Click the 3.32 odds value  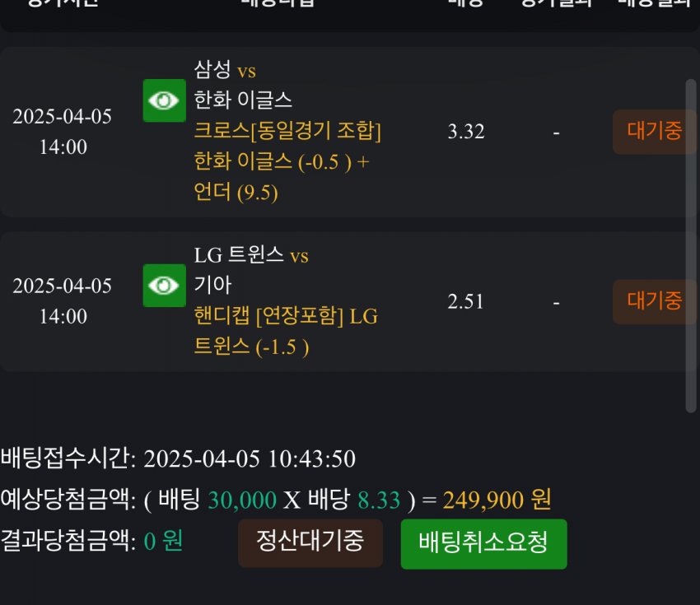[465, 132]
